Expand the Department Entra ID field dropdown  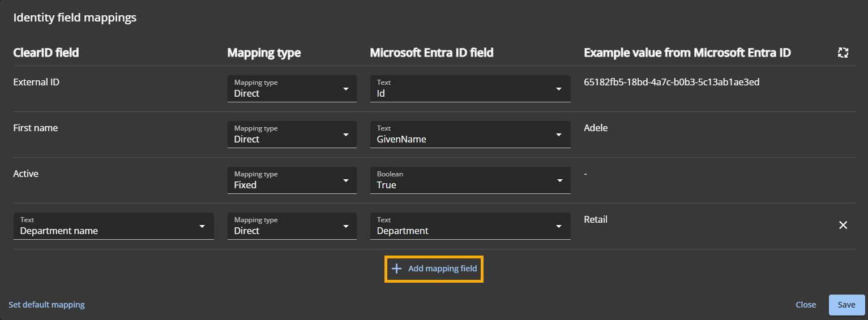pyautogui.click(x=469, y=226)
